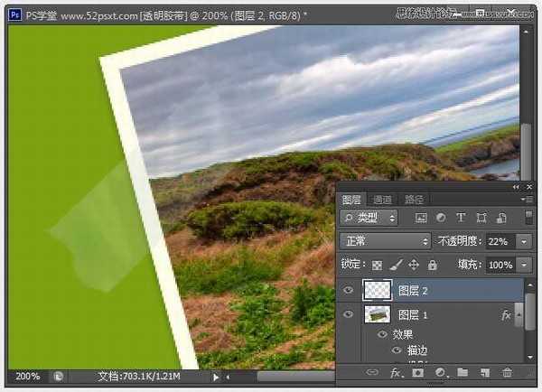Hide 图层 1 with its eye icon
The width and height of the screenshot is (542, 392).
click(x=348, y=314)
